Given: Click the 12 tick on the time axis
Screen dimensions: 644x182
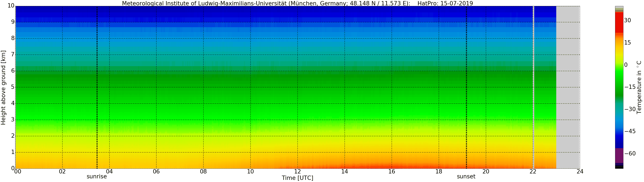Looking at the screenshot, I should 297,172.
